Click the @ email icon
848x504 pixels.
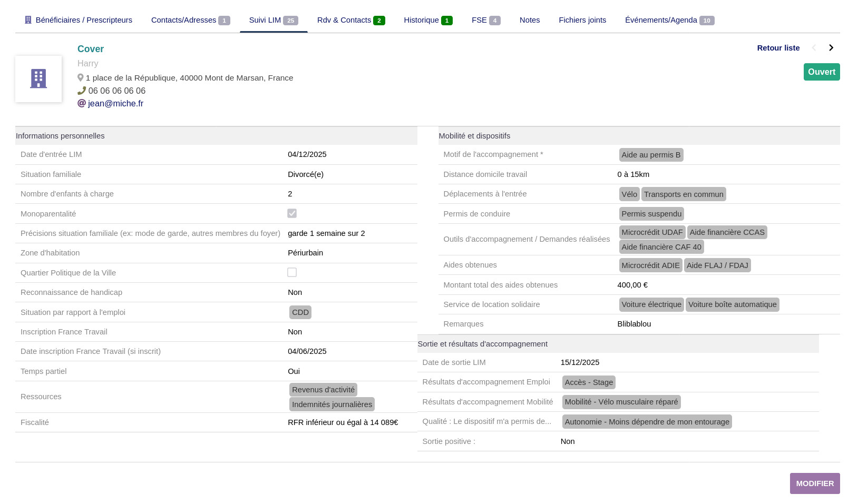coord(82,103)
